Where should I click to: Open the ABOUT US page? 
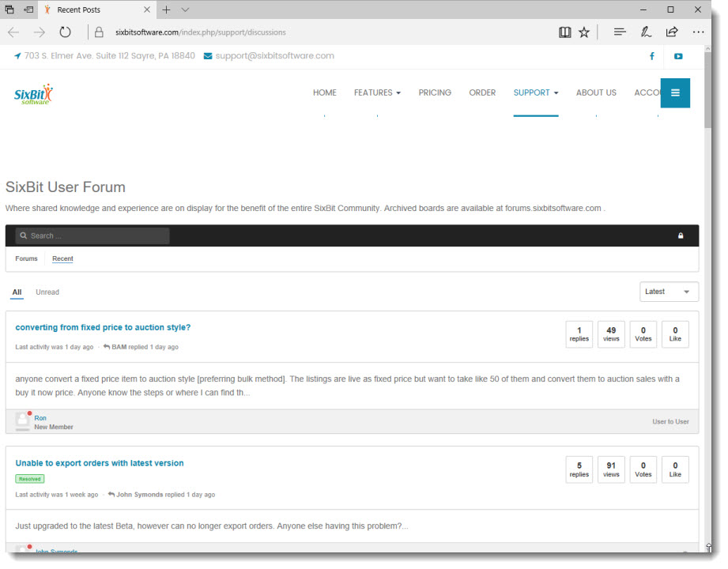[x=596, y=92]
